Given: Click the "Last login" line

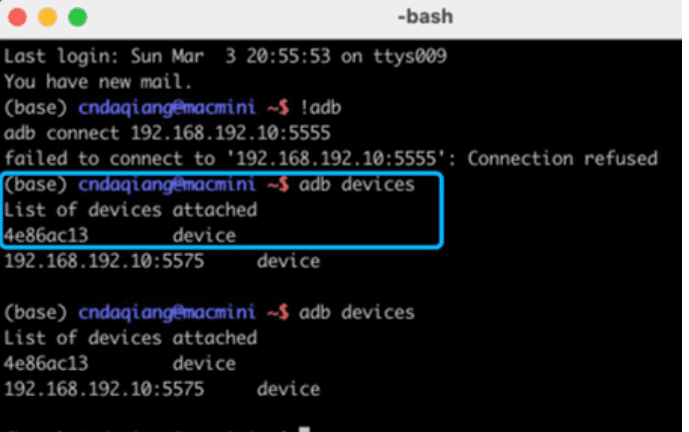Looking at the screenshot, I should [223, 56].
